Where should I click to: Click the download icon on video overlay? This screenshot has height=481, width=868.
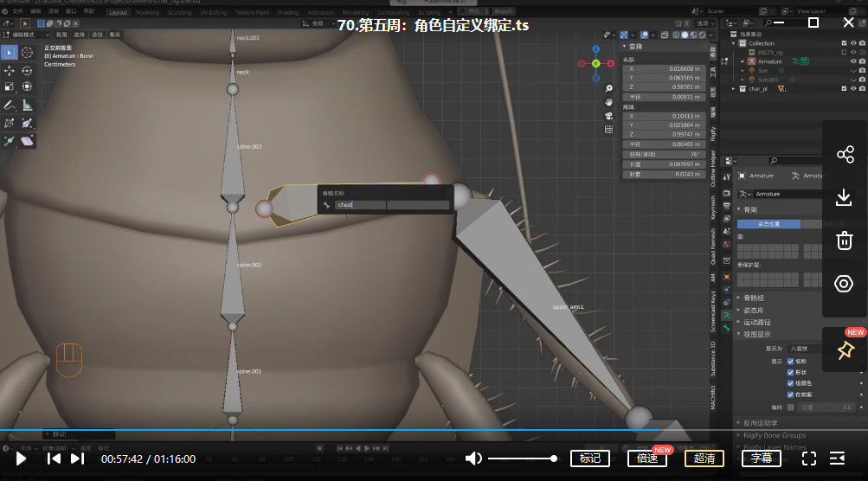click(845, 198)
